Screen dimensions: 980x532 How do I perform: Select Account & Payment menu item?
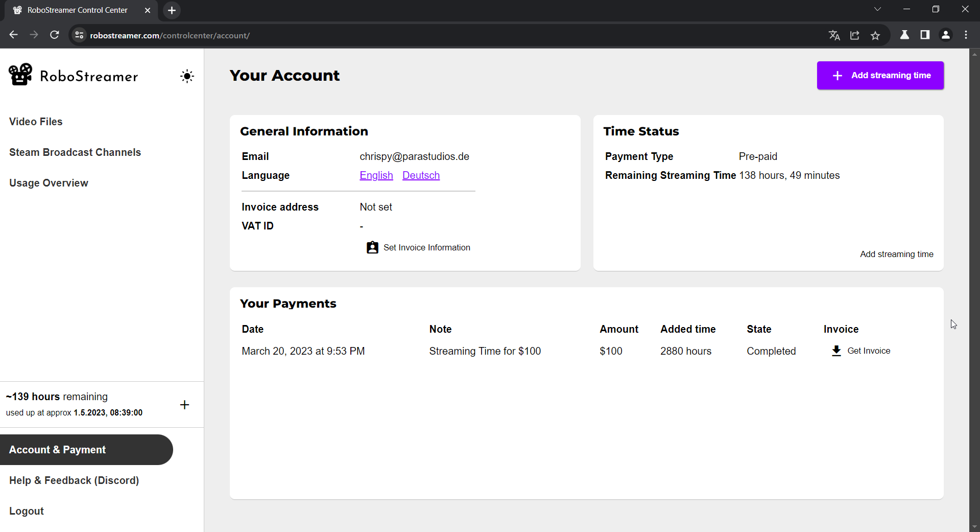(86, 450)
